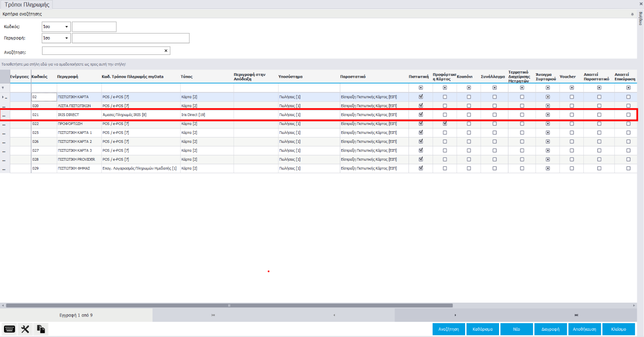Open actions menu for IRIS DIRECT row
The width and height of the screenshot is (644, 337).
4,115
